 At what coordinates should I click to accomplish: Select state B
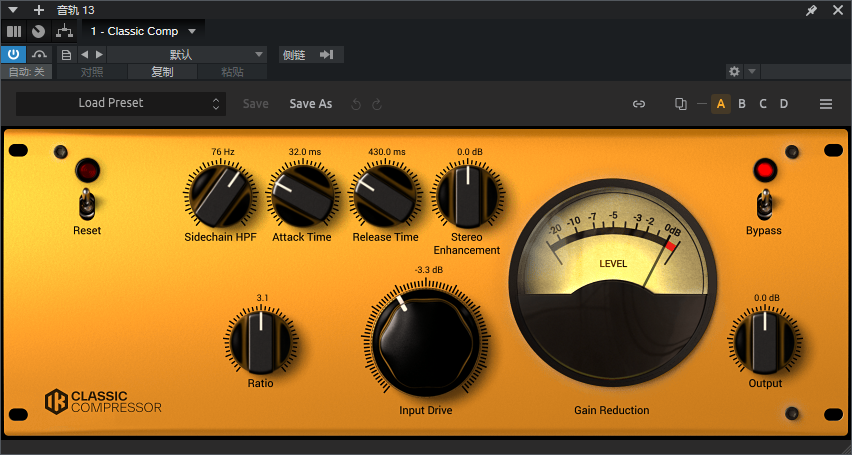742,104
